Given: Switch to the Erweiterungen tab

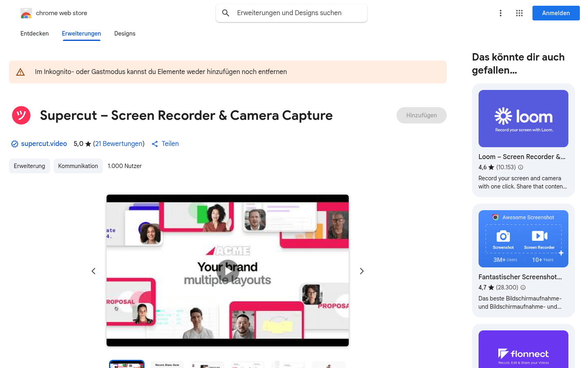Looking at the screenshot, I should [81, 34].
